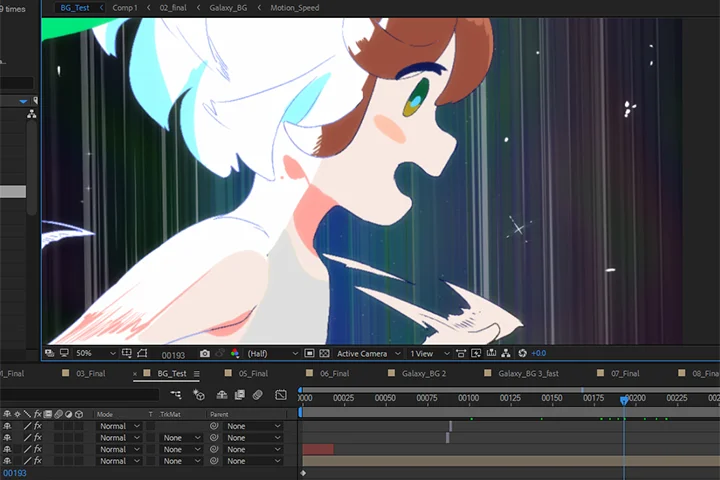Click the Quality column header icon
Screen dimensions: 720x480
(27, 414)
